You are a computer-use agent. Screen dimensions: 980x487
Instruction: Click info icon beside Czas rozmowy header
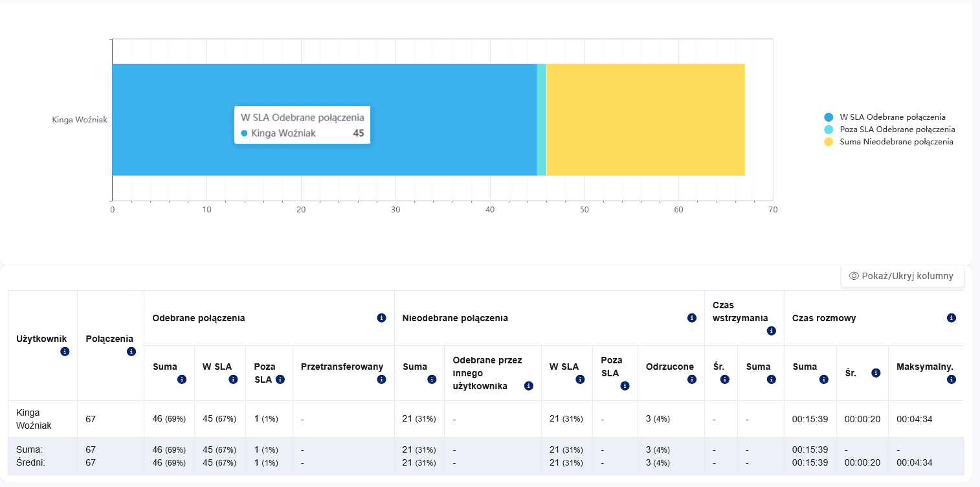pos(951,318)
